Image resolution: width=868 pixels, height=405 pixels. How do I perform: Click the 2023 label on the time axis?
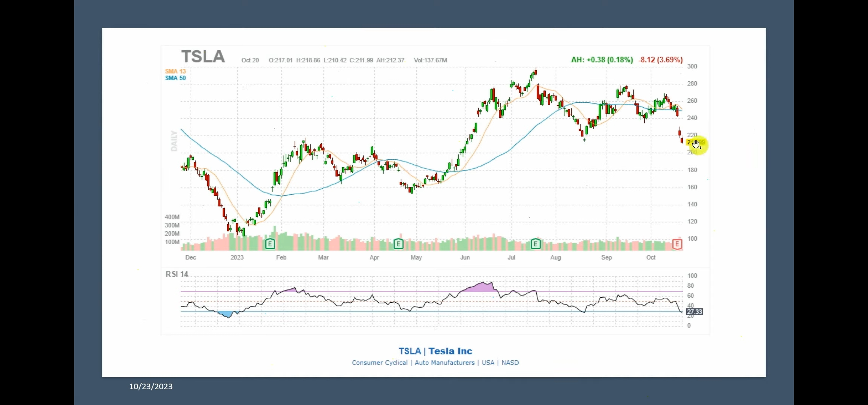point(237,257)
